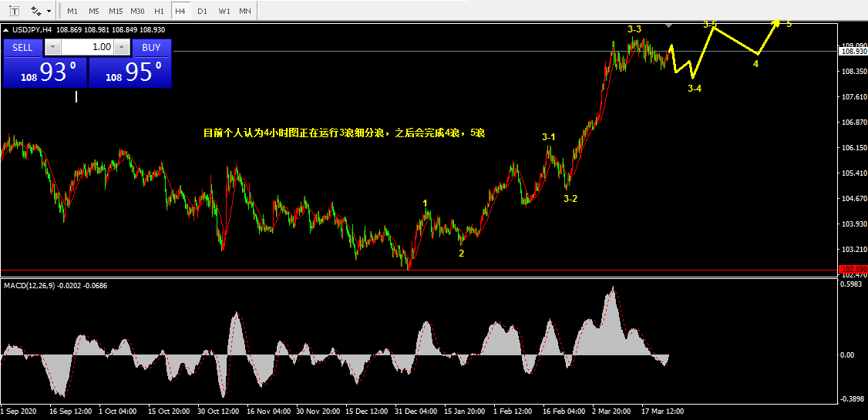The width and height of the screenshot is (868, 420).
Task: Select the arrows drawing tool icon
Action: click(36, 11)
